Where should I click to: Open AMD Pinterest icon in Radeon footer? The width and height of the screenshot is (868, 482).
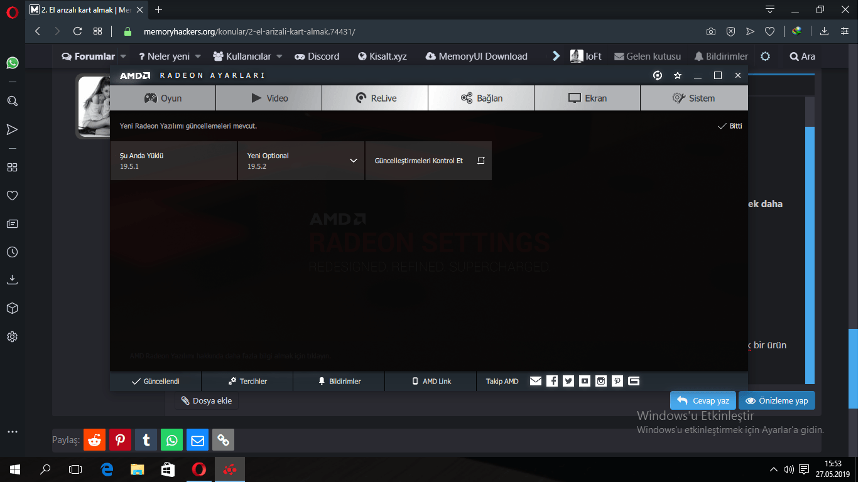617,381
